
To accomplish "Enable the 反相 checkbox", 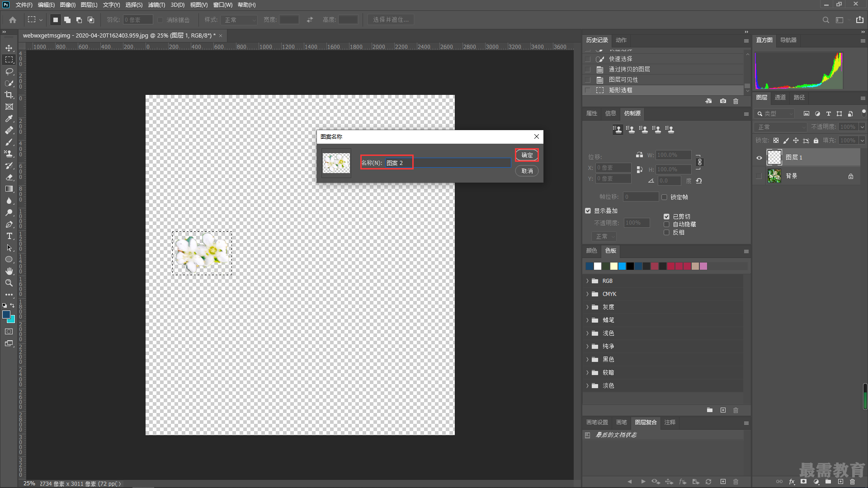I will click(x=666, y=232).
